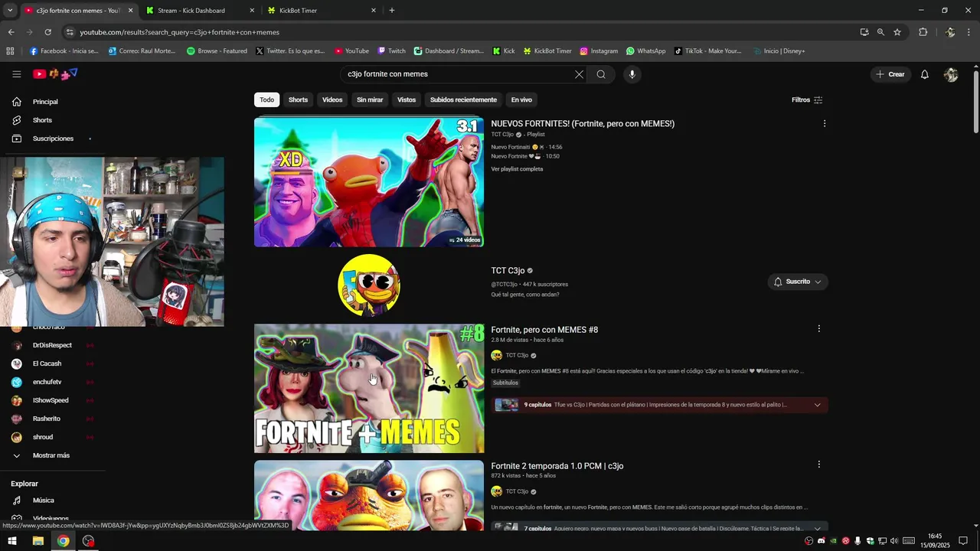
Task: Open the Windows Start menu
Action: coord(12,541)
